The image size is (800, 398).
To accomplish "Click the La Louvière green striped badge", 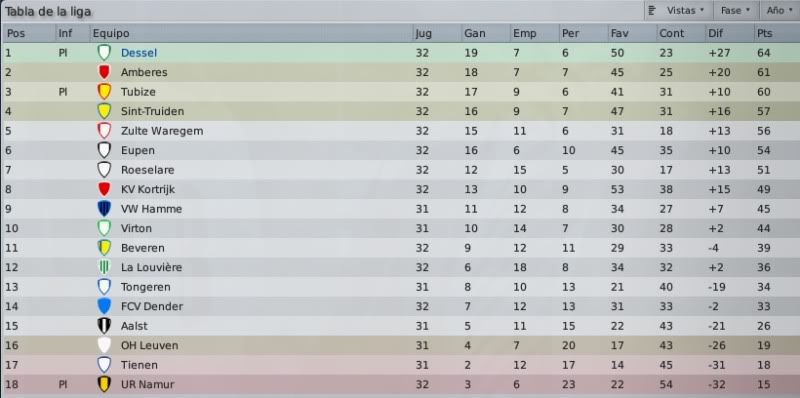I will coord(104,267).
